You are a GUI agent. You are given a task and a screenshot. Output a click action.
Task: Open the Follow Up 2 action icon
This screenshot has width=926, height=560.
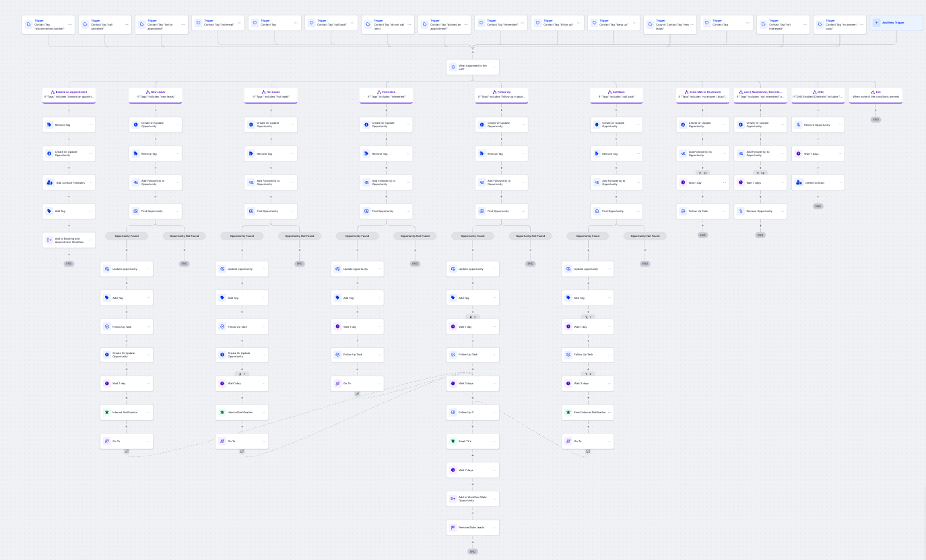pyautogui.click(x=453, y=412)
